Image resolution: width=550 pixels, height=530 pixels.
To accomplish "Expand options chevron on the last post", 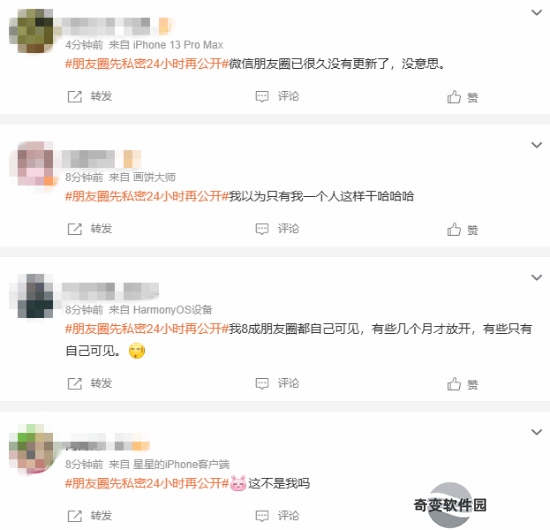I will coord(537,432).
